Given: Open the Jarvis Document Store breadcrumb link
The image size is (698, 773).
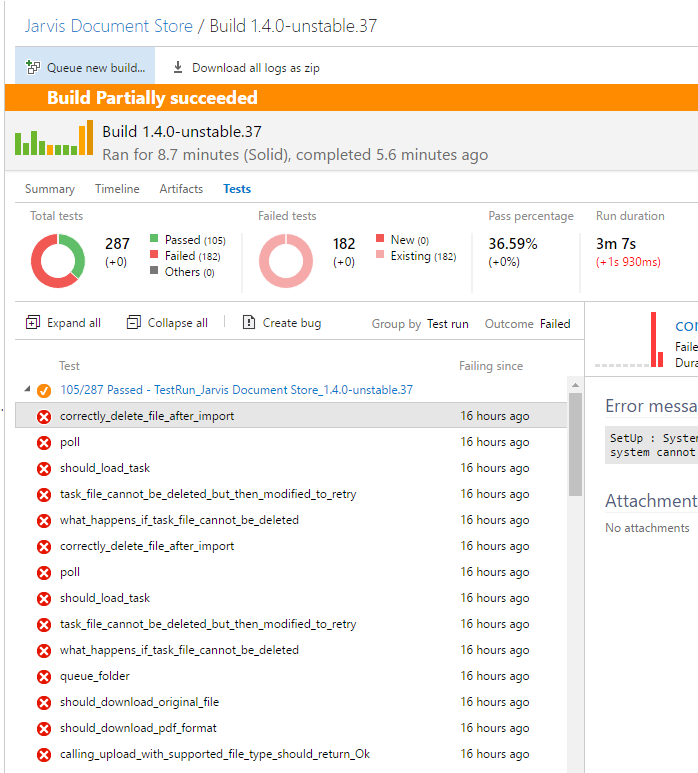Looking at the screenshot, I should pos(109,26).
